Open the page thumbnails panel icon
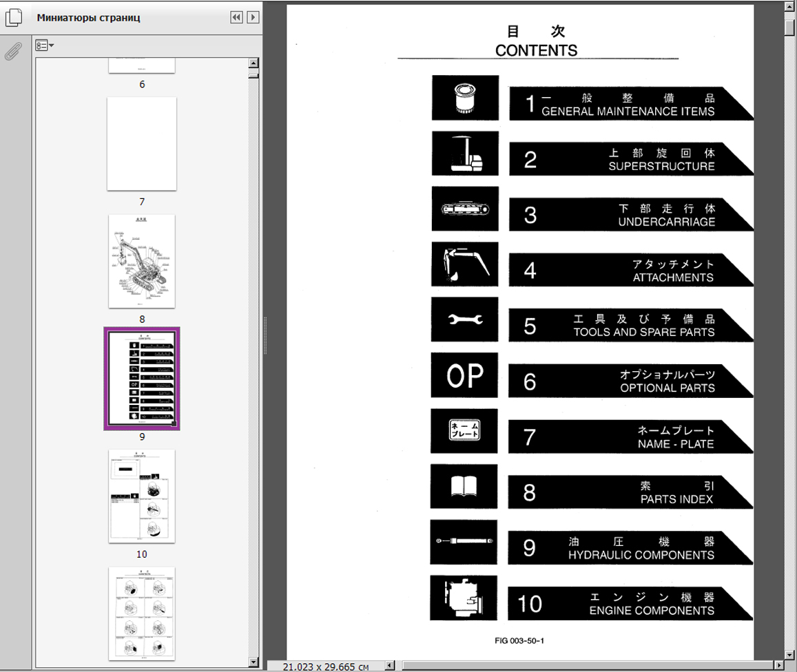The image size is (797, 672). pyautogui.click(x=14, y=19)
